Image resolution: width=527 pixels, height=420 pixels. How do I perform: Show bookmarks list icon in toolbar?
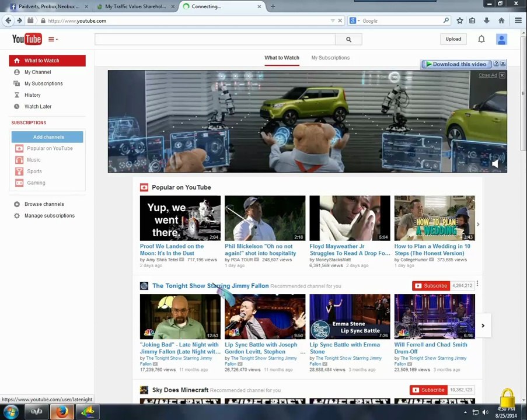(472, 20)
